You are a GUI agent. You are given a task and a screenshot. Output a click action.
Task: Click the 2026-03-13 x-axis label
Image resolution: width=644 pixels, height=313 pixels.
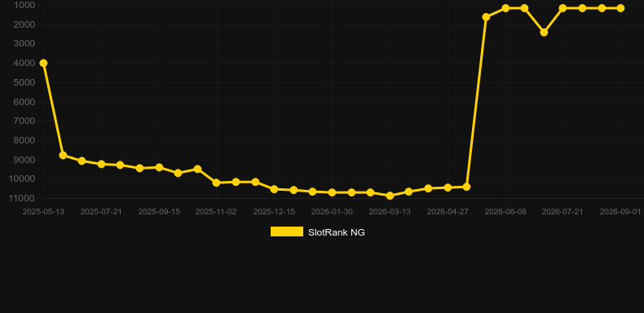coord(390,212)
